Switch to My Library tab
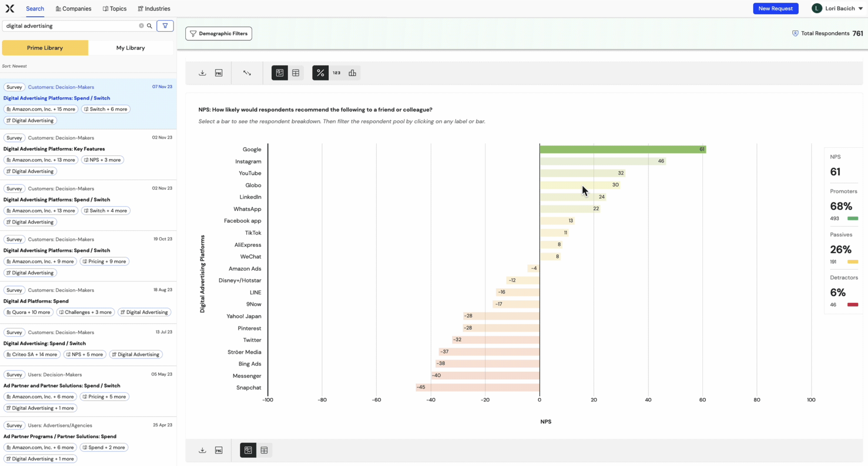868x466 pixels. (131, 48)
